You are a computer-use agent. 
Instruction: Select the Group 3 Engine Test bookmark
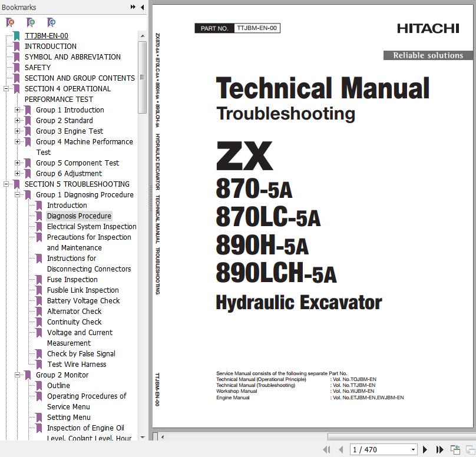pyautogui.click(x=70, y=131)
